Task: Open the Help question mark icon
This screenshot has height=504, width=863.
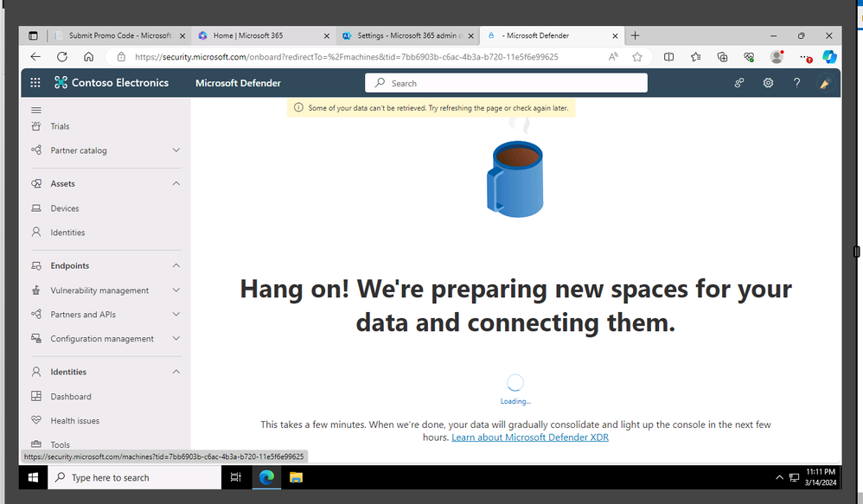Action: 796,82
